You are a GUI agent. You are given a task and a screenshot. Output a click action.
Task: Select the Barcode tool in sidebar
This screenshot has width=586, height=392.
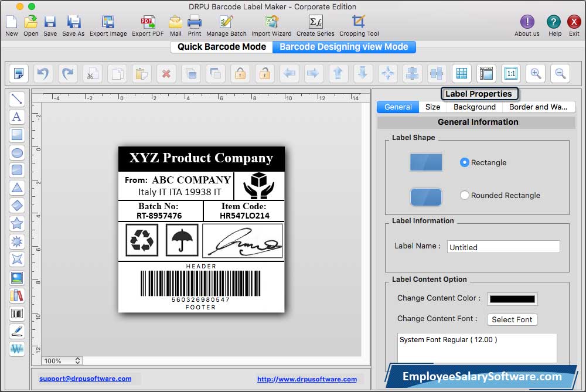tap(17, 313)
